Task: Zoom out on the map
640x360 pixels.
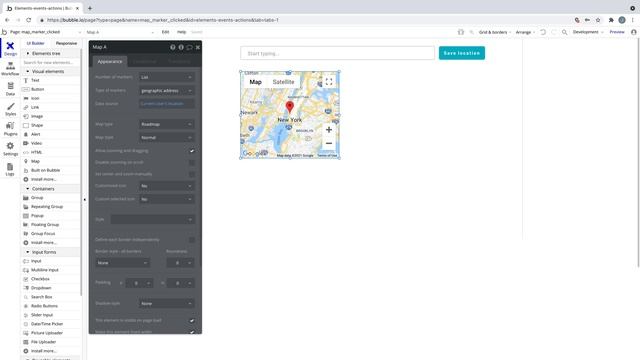Action: (329, 143)
